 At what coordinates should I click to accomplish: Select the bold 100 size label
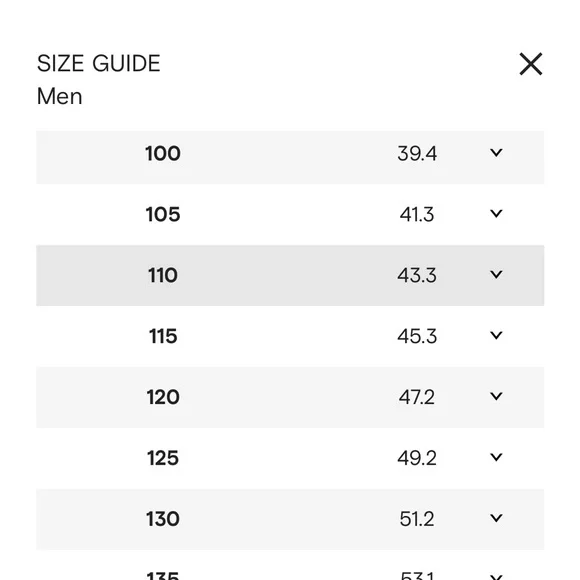tap(163, 154)
